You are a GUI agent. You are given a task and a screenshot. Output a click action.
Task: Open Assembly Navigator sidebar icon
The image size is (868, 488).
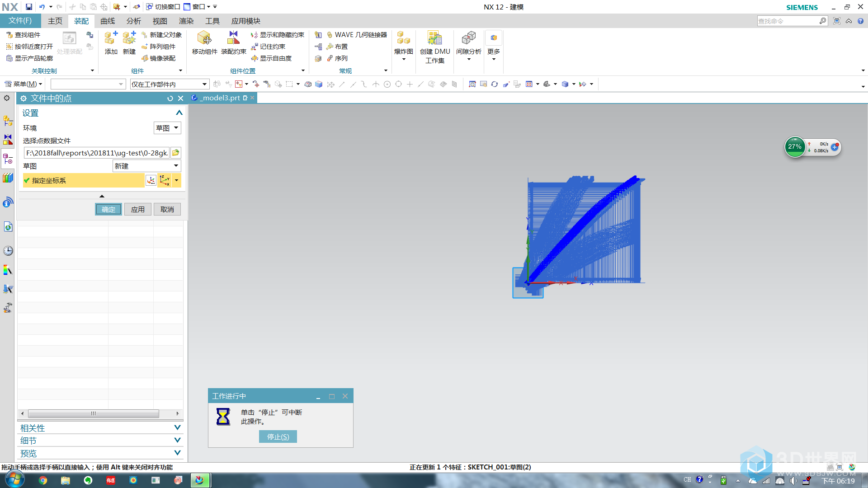pyautogui.click(x=8, y=121)
